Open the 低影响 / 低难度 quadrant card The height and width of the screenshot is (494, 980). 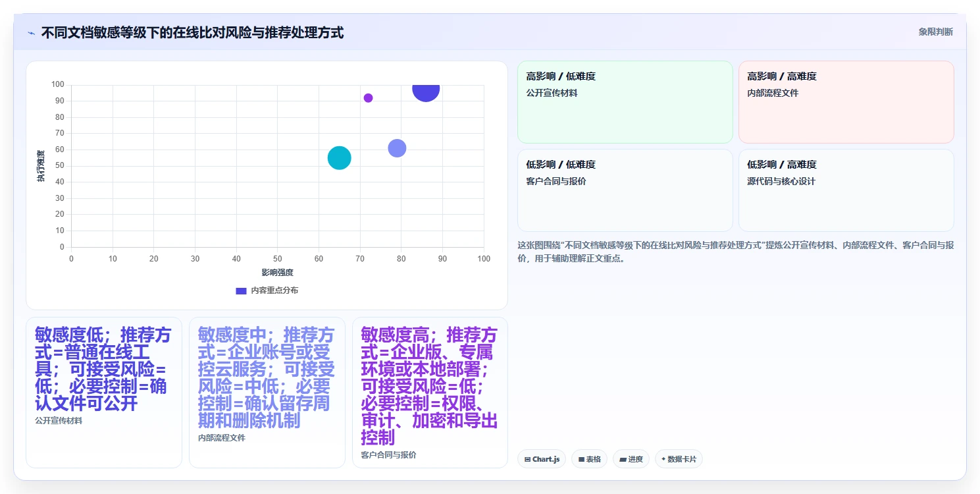625,190
